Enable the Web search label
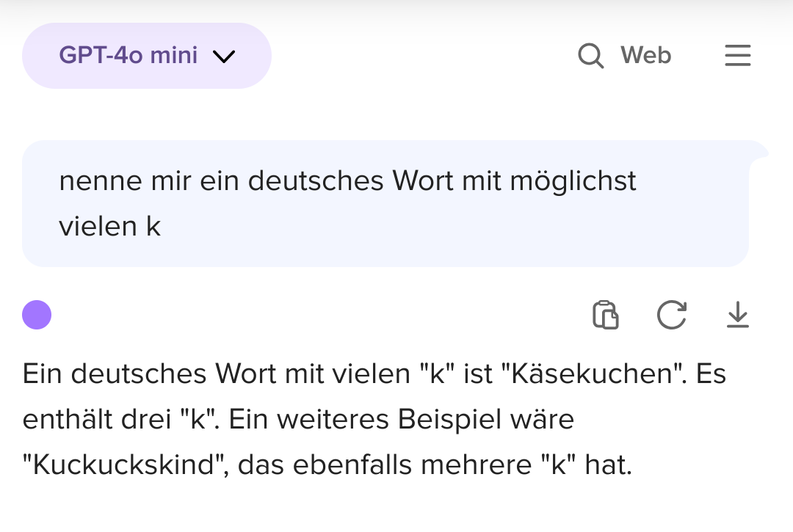Viewport: 793px width, 532px height. coord(646,55)
